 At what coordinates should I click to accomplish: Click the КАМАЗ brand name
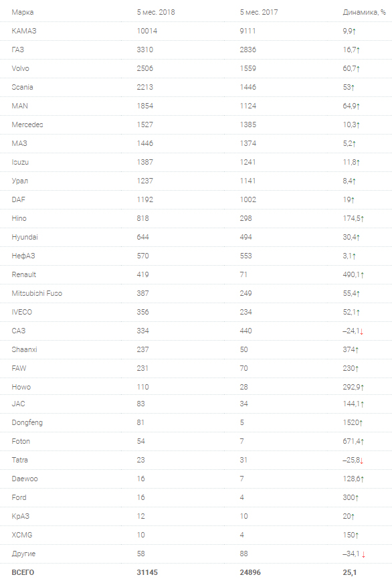point(24,31)
